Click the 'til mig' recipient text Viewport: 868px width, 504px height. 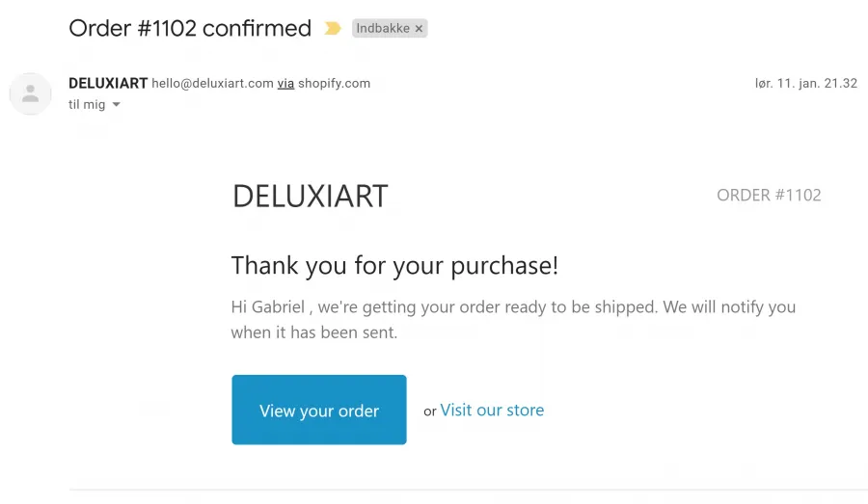click(x=87, y=104)
